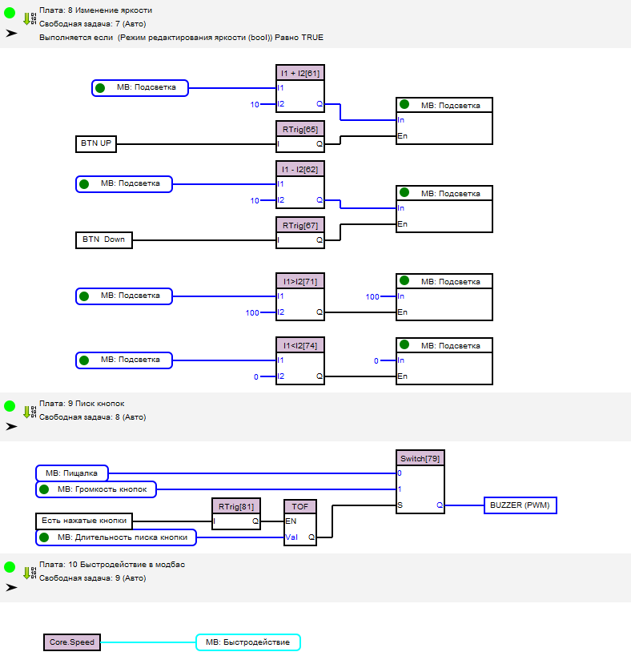Image resolution: width=631 pixels, height=672 pixels.
Task: Collapse board 8 using its black arrow
Action: pos(11,33)
